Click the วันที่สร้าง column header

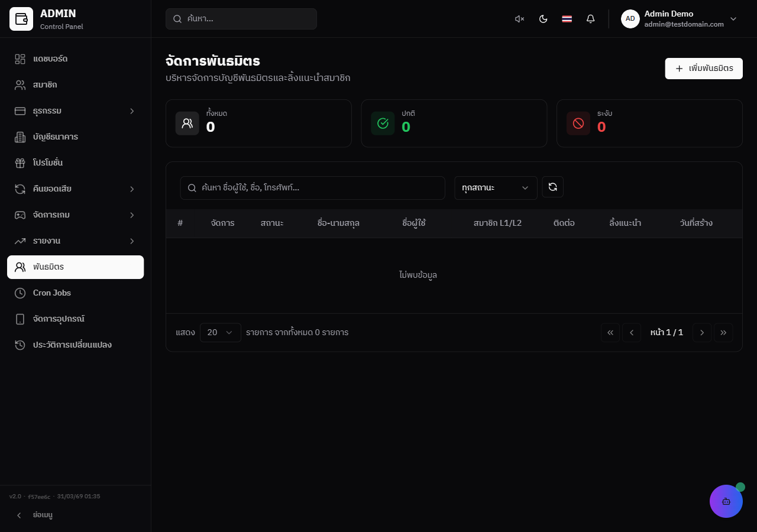[x=696, y=223]
